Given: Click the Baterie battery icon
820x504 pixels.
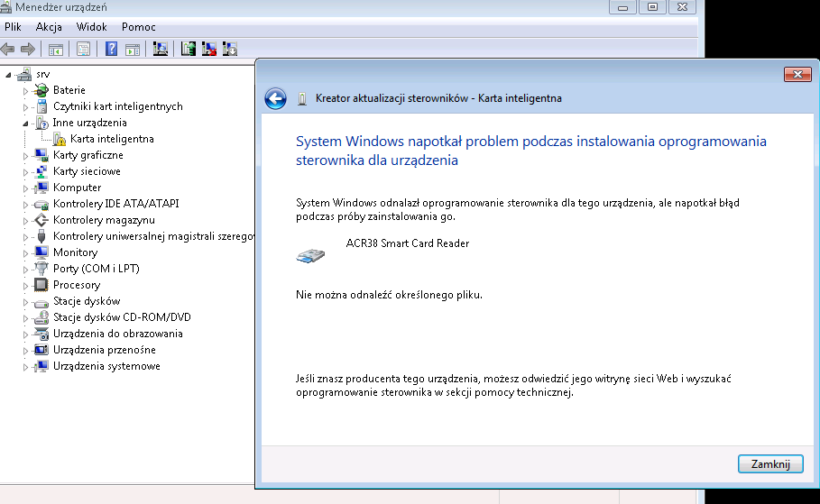Looking at the screenshot, I should (41, 90).
